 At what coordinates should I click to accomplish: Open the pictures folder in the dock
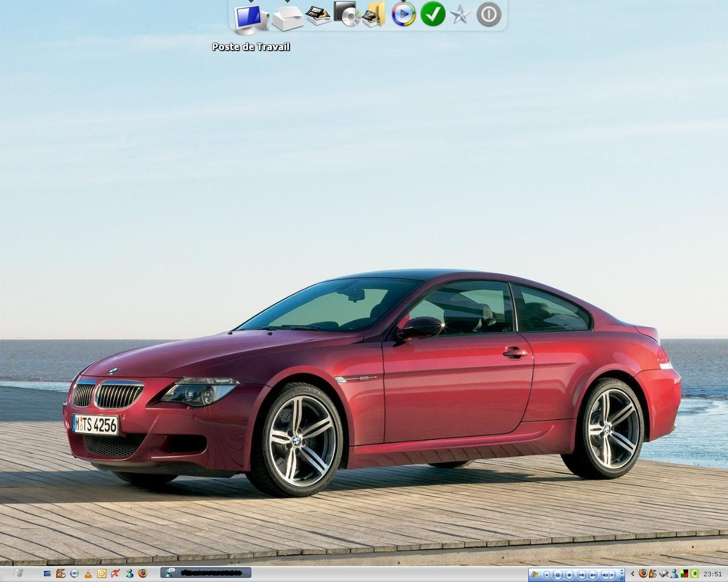tap(374, 14)
